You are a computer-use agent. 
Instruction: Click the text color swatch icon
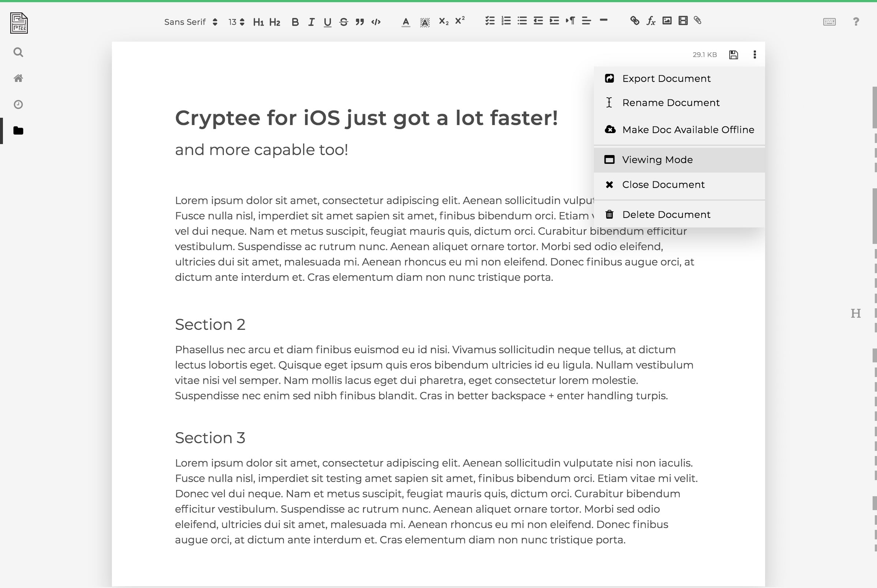coord(406,21)
